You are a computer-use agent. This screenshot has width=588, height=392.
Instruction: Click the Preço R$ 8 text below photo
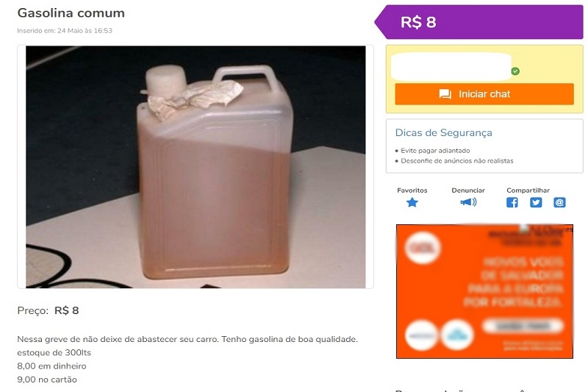48,310
